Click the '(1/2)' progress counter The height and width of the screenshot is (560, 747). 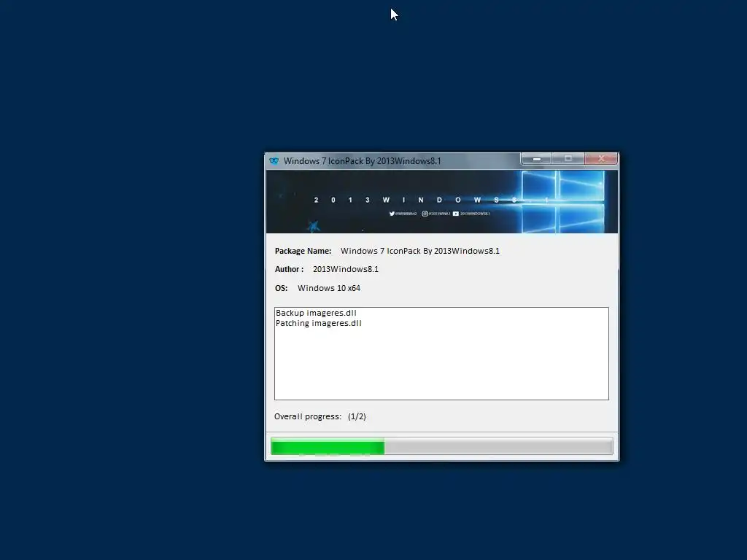357,416
